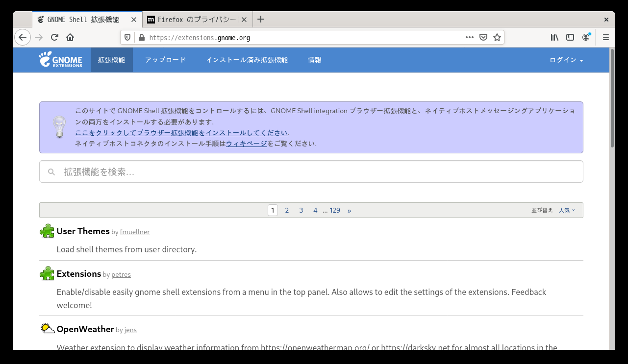Go to page 3 of extensions
The width and height of the screenshot is (628, 364).
coord(301,210)
